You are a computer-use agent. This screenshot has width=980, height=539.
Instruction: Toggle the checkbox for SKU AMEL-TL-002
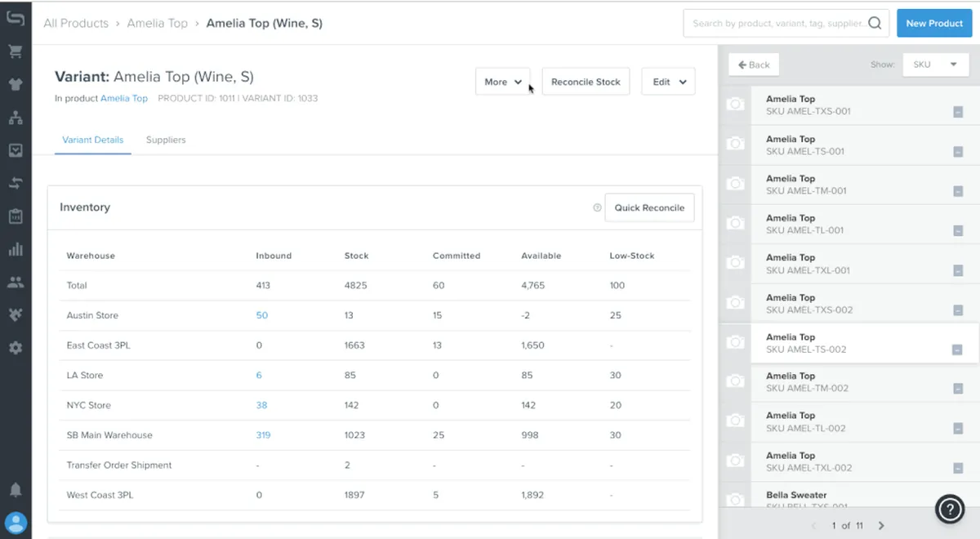[x=958, y=429]
